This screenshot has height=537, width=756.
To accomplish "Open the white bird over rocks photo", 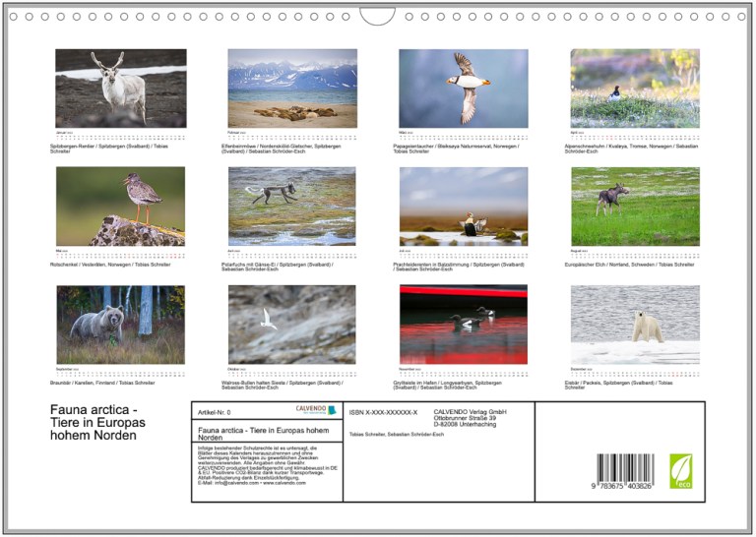I will point(292,325).
